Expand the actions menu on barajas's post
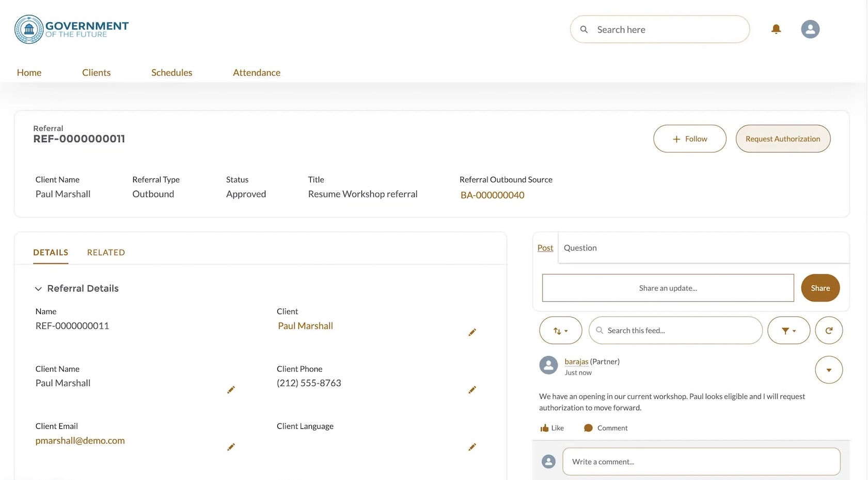 (829, 369)
